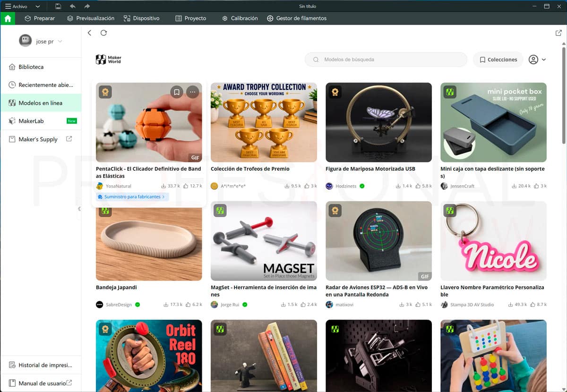
Task: Open the PentaClick model thumbnail
Action: pos(149,122)
